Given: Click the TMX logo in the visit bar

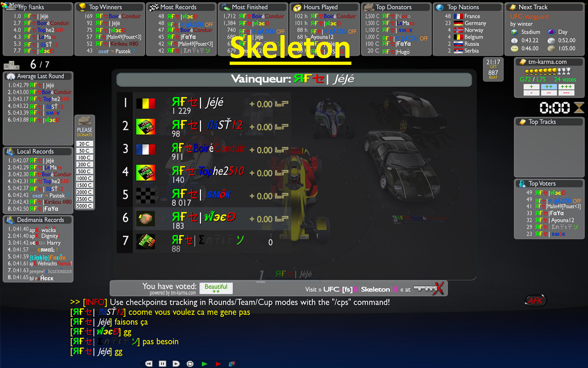Looking at the screenshot, I should [x=428, y=289].
